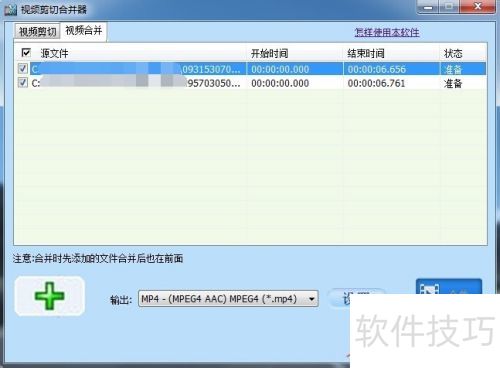Uncheck the file row ending 95703050...
This screenshot has width=500, height=368.
pyautogui.click(x=22, y=82)
